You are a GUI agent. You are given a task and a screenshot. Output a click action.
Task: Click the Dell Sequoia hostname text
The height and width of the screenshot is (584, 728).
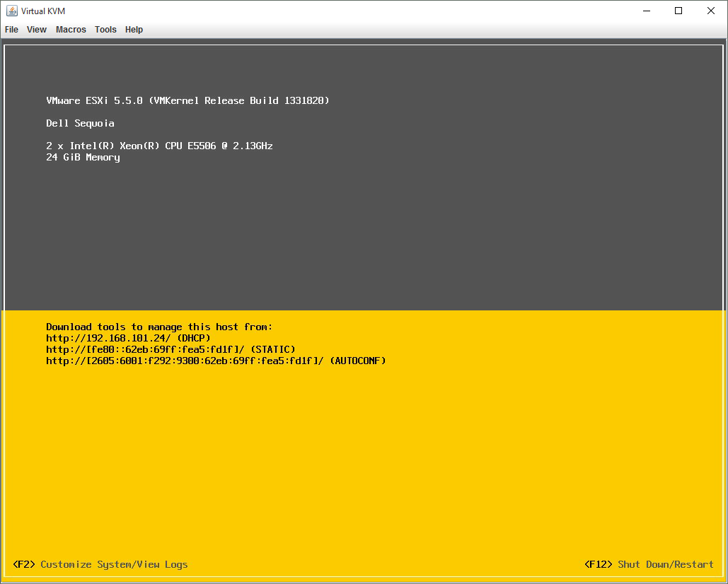point(80,123)
